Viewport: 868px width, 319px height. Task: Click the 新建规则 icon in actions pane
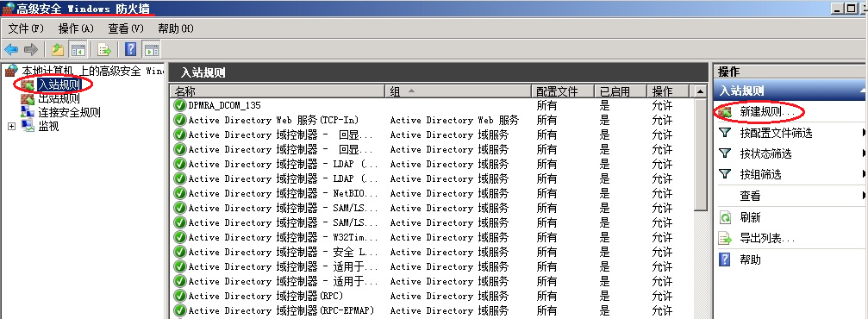coord(725,112)
